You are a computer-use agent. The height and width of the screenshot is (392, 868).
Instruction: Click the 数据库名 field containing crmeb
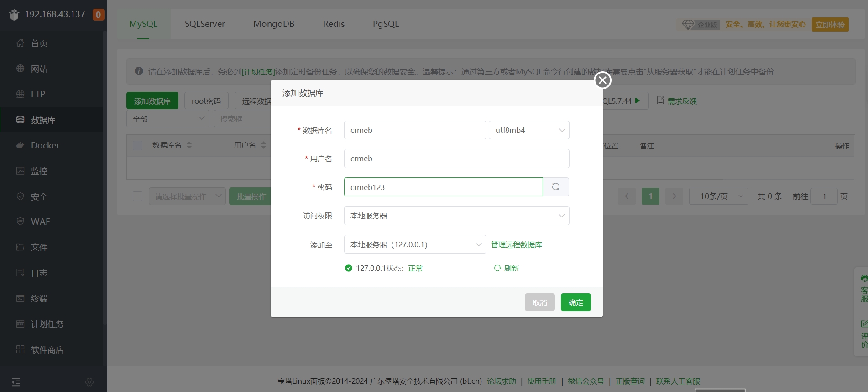(x=415, y=130)
